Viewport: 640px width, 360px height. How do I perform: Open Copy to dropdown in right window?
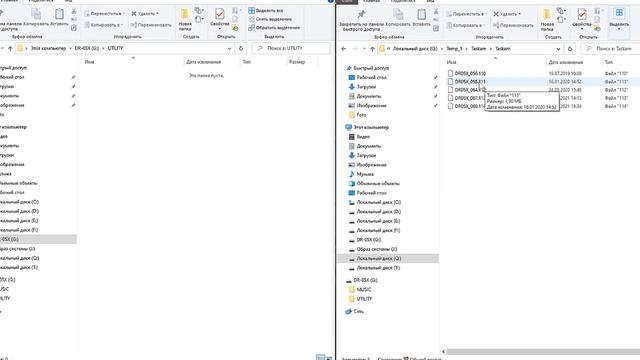point(465,25)
